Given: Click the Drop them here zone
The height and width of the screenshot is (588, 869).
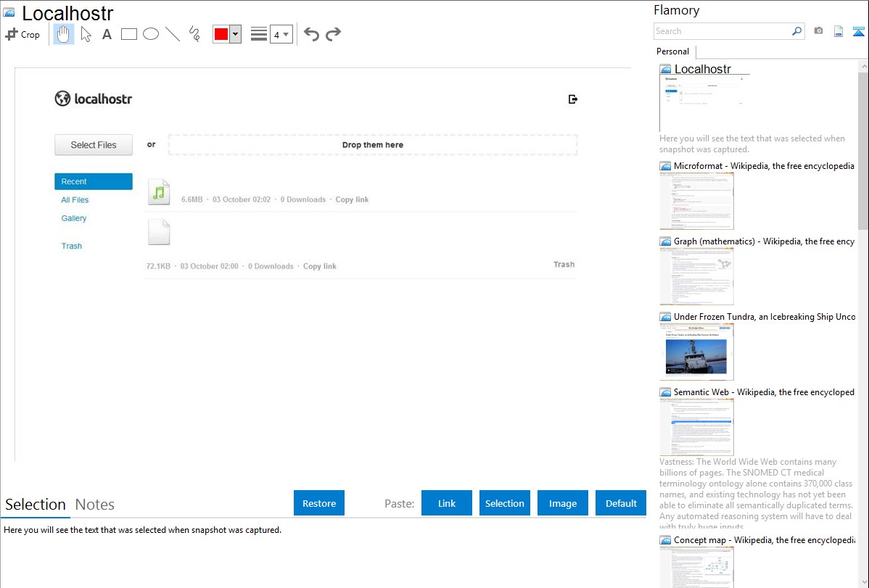Looking at the screenshot, I should point(372,145).
